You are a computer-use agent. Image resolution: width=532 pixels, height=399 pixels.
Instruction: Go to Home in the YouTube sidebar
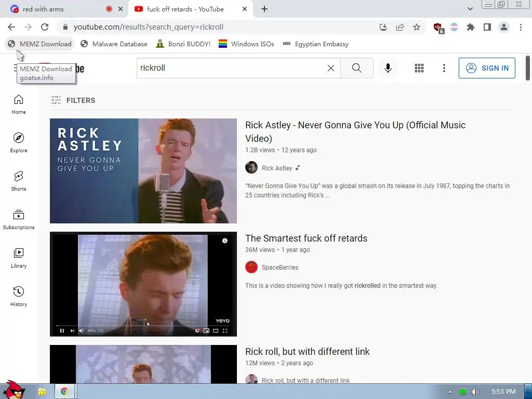(x=19, y=104)
